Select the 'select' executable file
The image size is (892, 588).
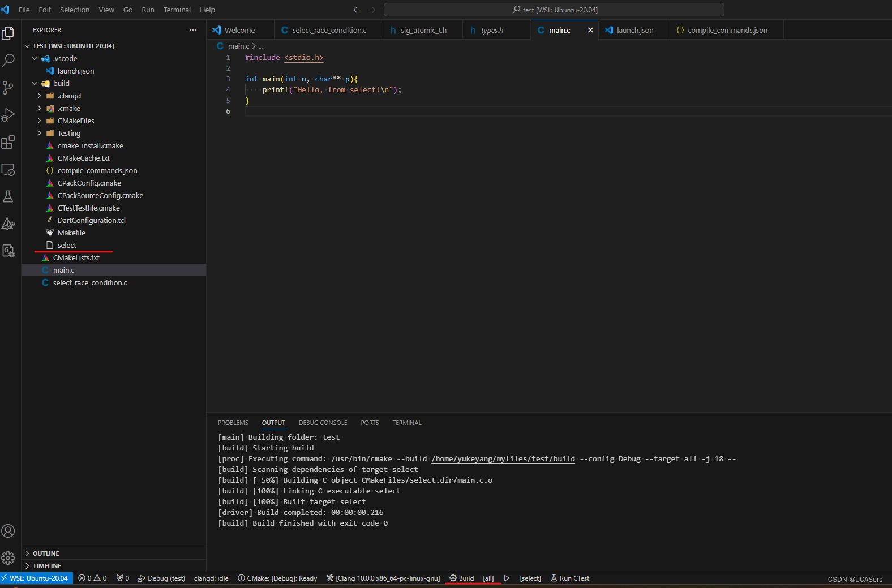(x=114, y=245)
